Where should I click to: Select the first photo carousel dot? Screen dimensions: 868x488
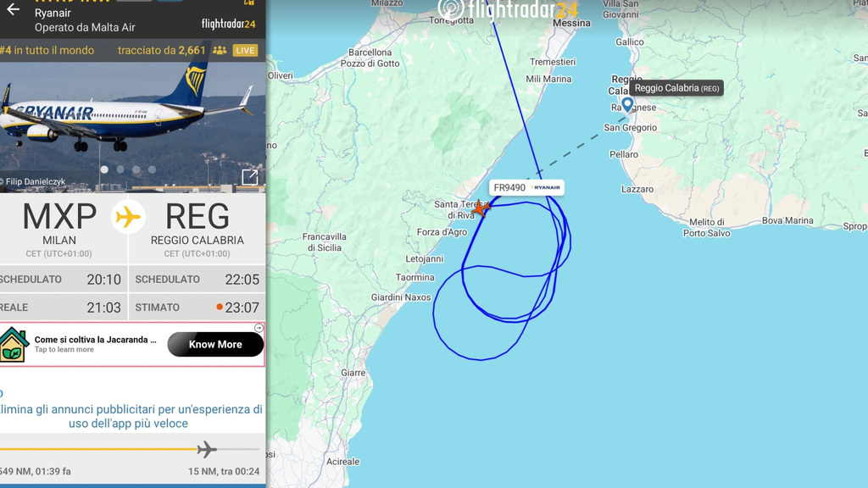tap(104, 169)
